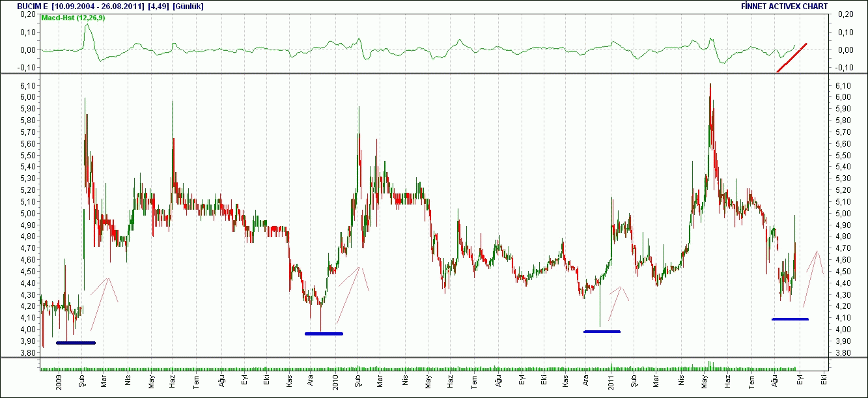Click 4,50 on the right price axis
Screen dimensions: 868x398
click(x=842, y=272)
